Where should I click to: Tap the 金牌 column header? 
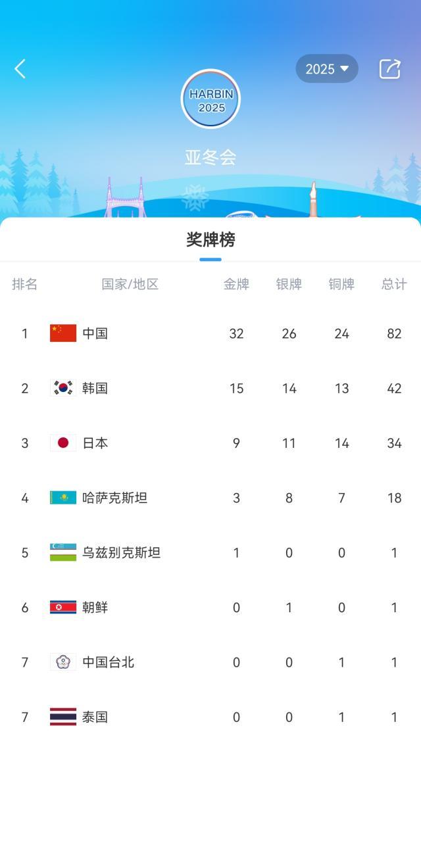click(x=236, y=284)
